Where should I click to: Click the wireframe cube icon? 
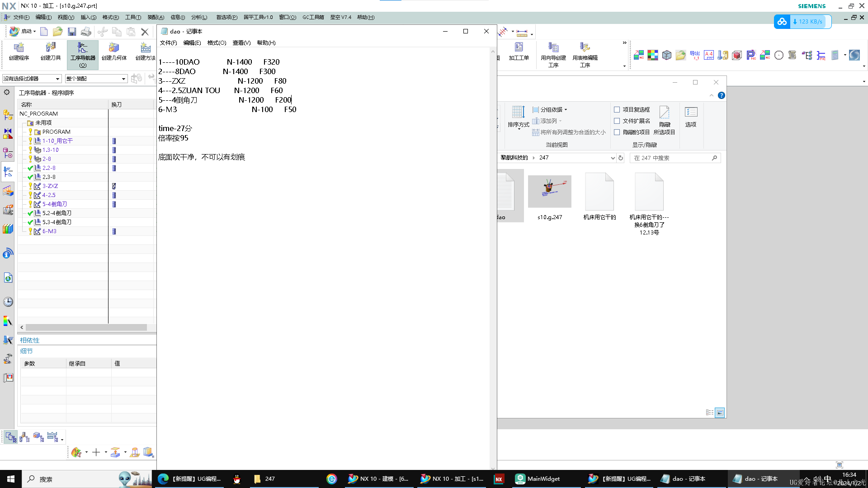667,55
